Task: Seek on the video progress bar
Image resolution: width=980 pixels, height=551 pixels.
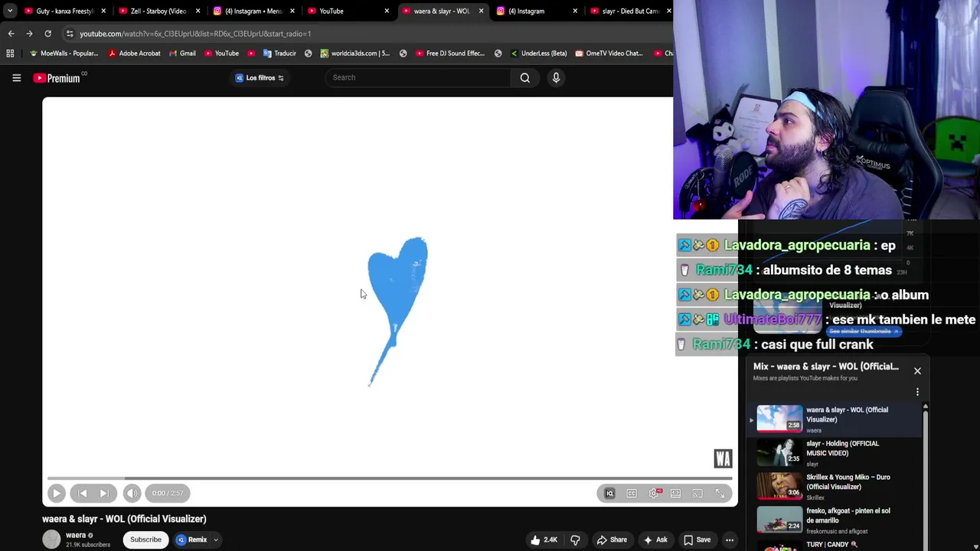Action: click(x=390, y=478)
